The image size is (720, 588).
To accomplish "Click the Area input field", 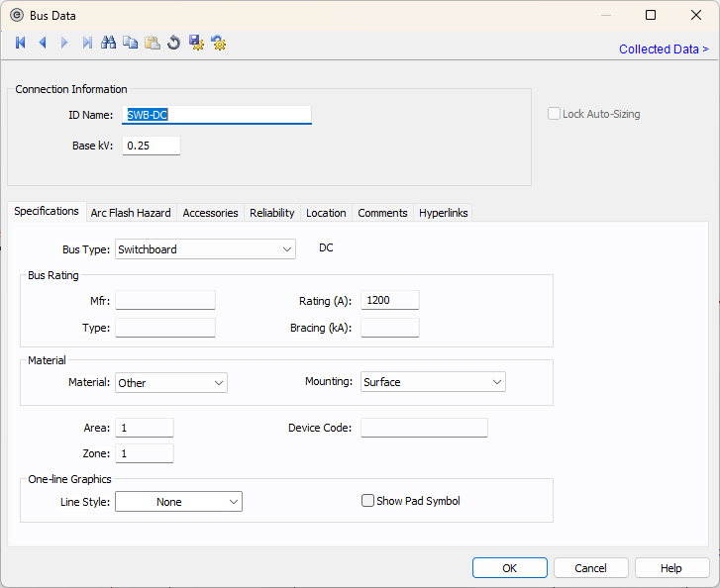I will click(x=145, y=428).
